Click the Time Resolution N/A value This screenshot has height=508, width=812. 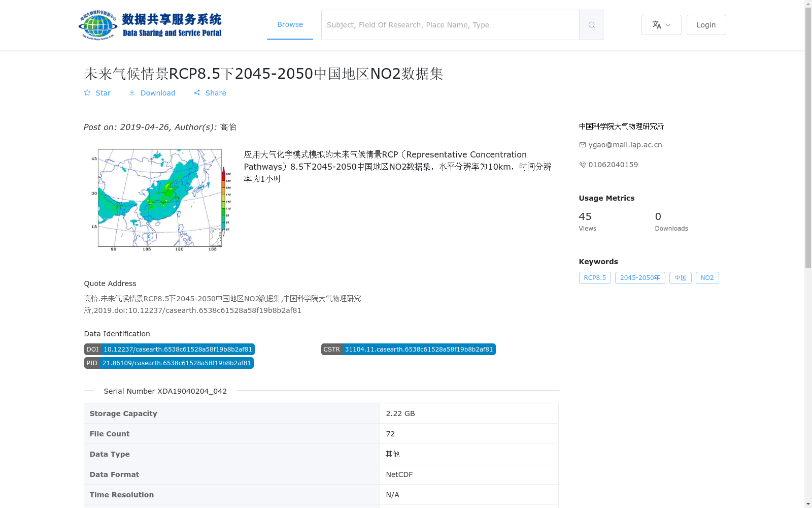(x=392, y=495)
